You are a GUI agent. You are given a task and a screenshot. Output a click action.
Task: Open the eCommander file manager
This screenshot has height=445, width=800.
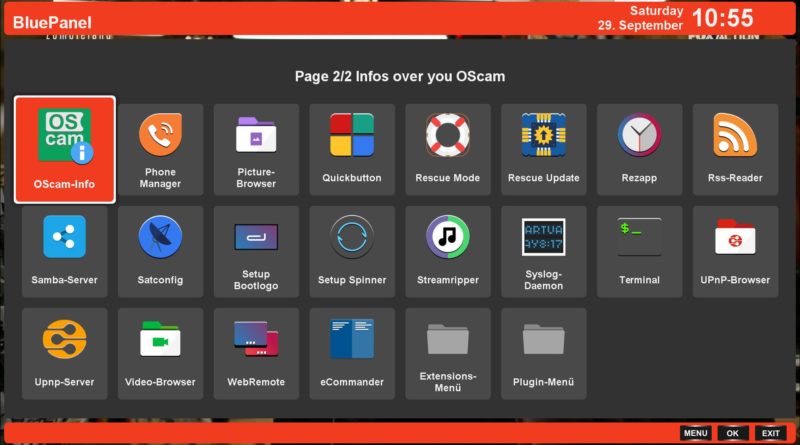(x=352, y=353)
